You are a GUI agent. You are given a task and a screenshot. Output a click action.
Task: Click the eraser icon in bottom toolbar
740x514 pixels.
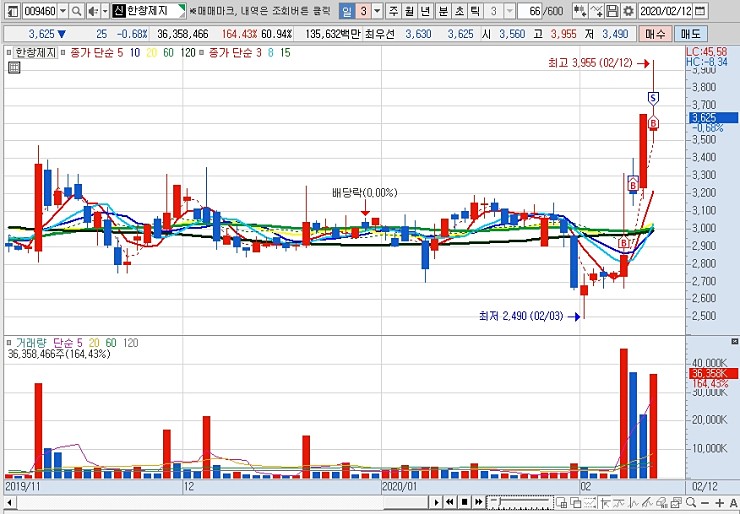(x=662, y=502)
